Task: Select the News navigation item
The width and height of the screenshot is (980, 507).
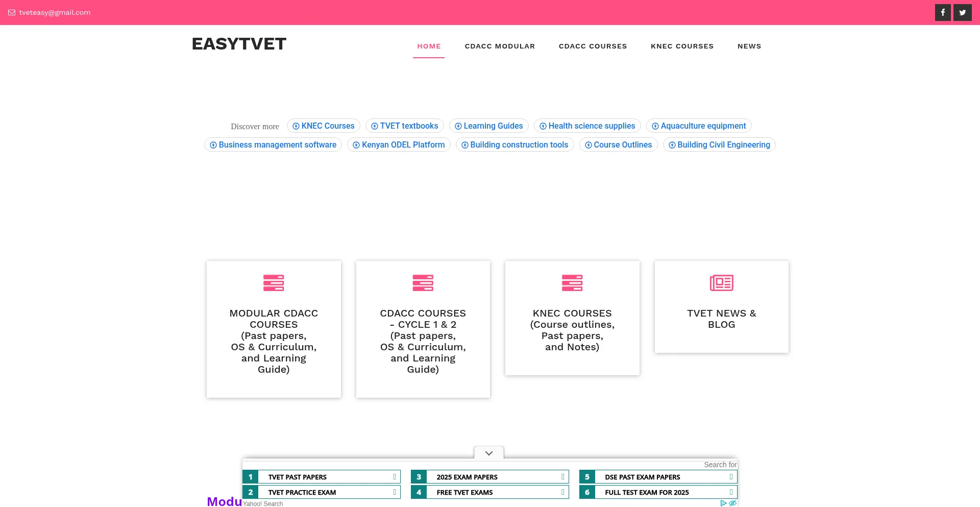Action: pos(749,46)
